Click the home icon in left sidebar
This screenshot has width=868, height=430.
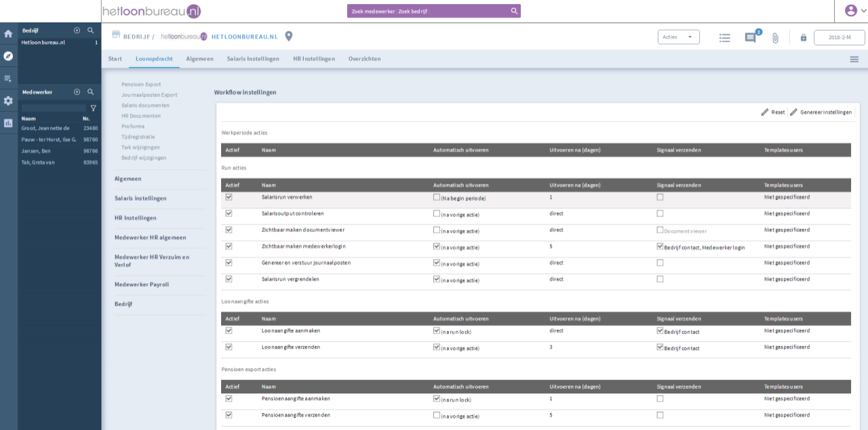(8, 33)
